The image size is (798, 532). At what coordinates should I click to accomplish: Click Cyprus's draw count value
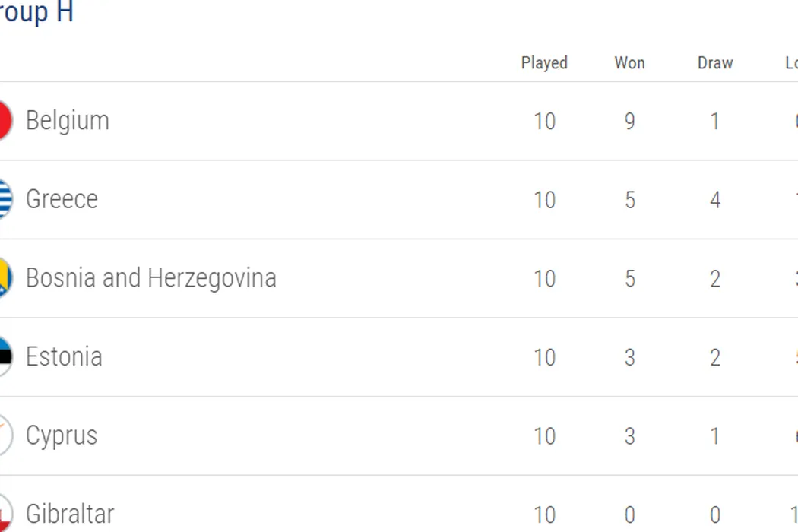click(x=715, y=436)
